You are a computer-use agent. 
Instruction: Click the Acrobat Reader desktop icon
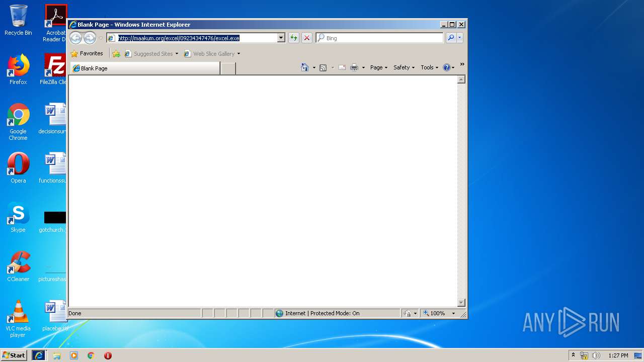click(55, 23)
